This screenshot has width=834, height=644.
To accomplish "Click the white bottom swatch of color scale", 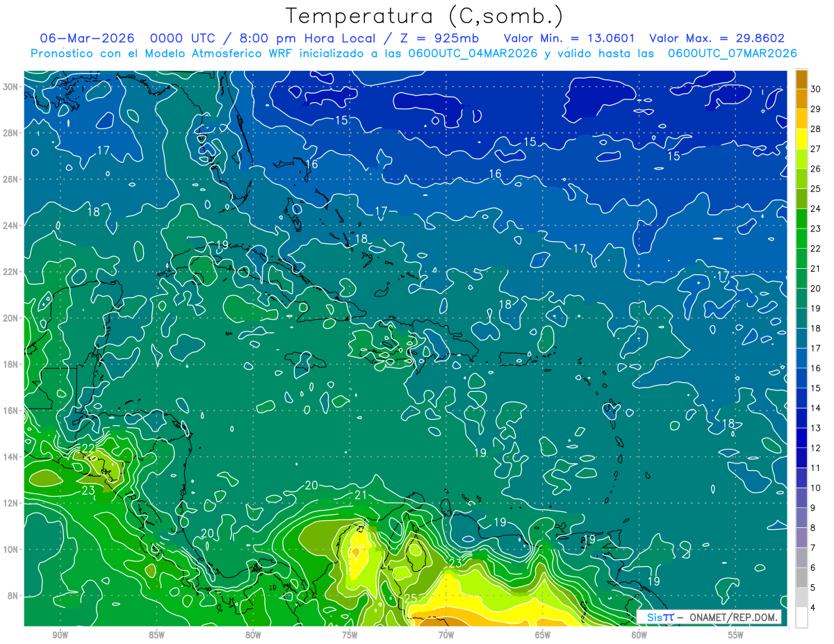I will tap(802, 618).
